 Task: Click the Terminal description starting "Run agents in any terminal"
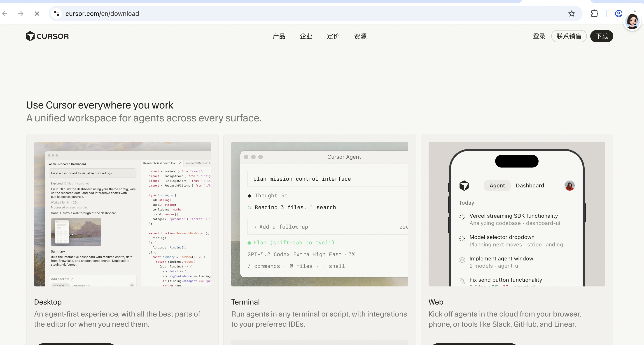point(319,319)
